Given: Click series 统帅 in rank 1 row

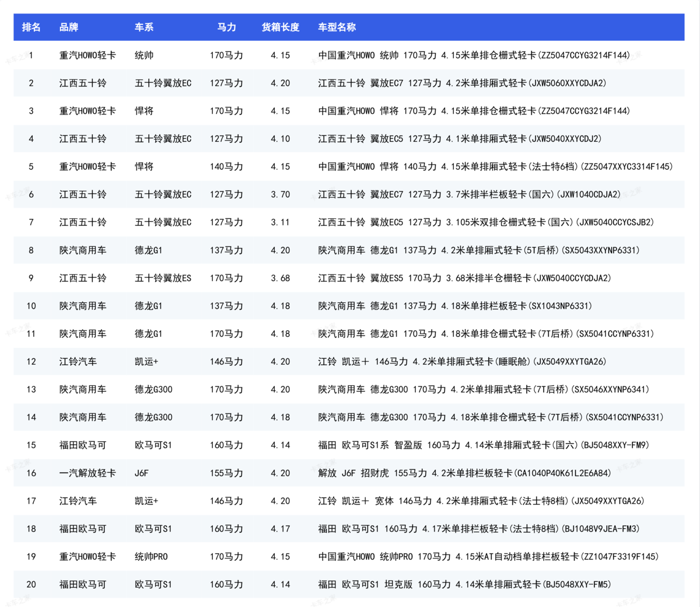Looking at the screenshot, I should click(144, 55).
